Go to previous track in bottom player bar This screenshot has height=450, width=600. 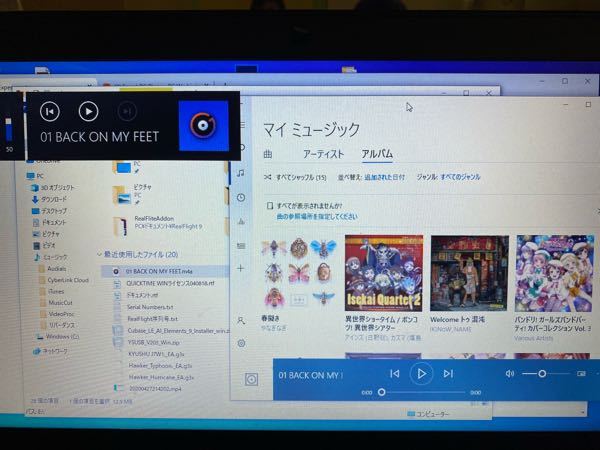(x=395, y=373)
